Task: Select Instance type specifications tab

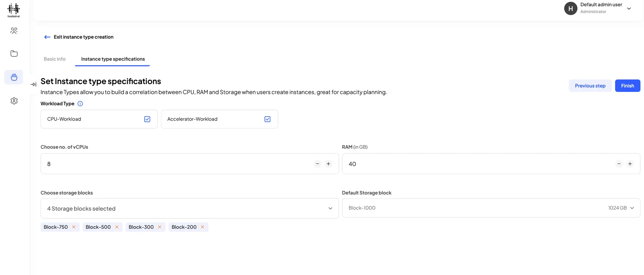Action: 113,59
